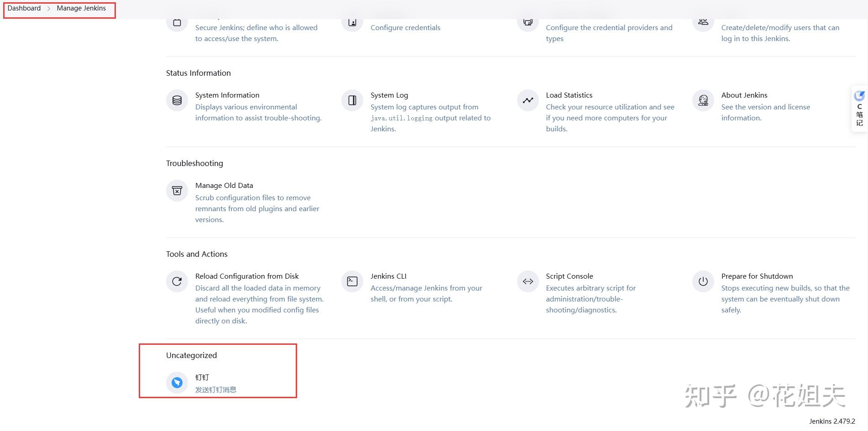Click the Reload Configuration circular arrow icon
Screen dimensions: 868x431
pyautogui.click(x=177, y=281)
